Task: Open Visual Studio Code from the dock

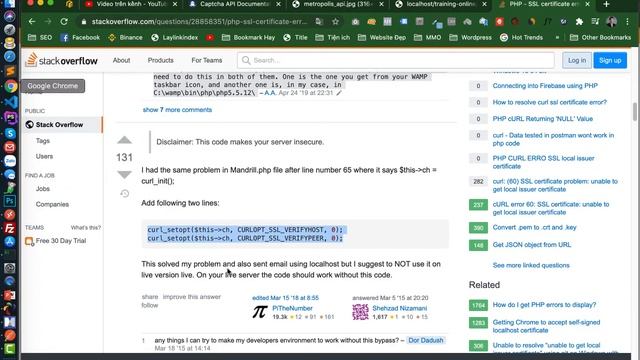Action: click(10, 102)
